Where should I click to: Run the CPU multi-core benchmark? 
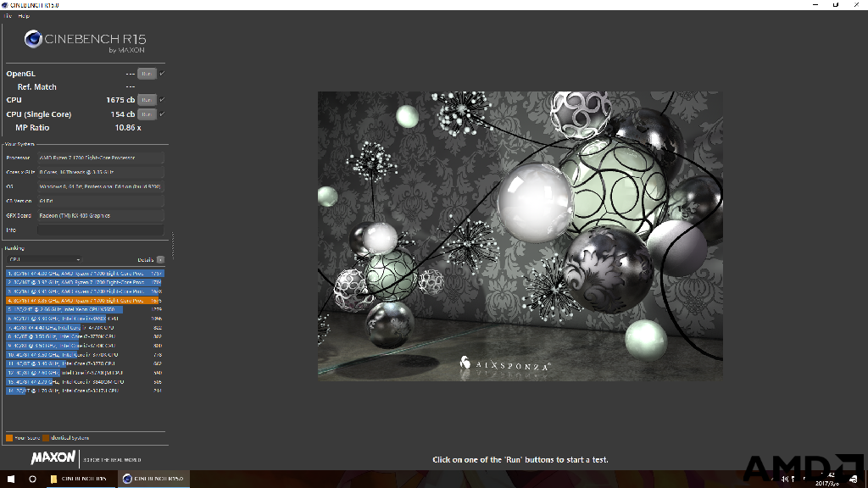point(147,100)
